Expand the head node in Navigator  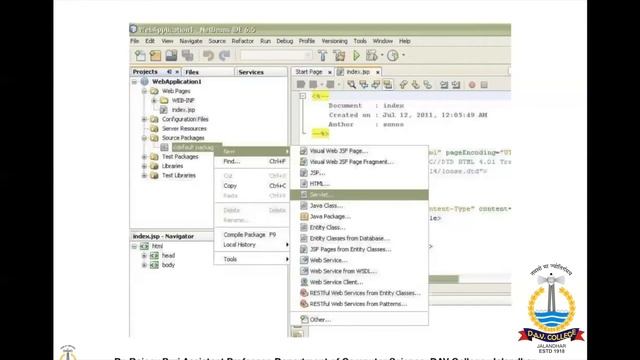[144, 256]
